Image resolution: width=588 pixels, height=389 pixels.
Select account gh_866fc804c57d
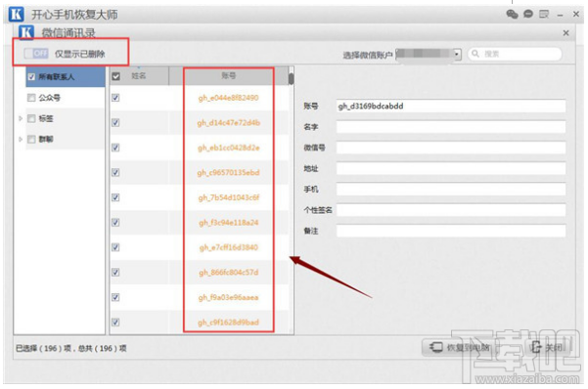point(228,272)
